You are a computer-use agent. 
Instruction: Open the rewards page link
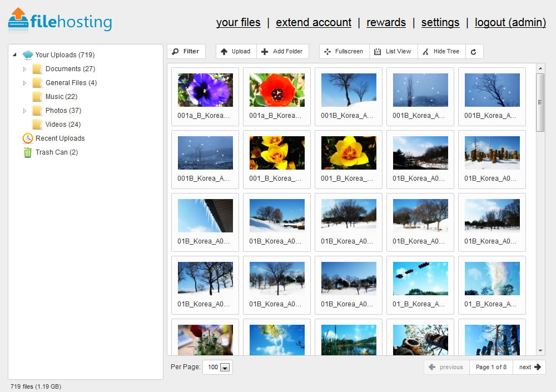coord(386,22)
